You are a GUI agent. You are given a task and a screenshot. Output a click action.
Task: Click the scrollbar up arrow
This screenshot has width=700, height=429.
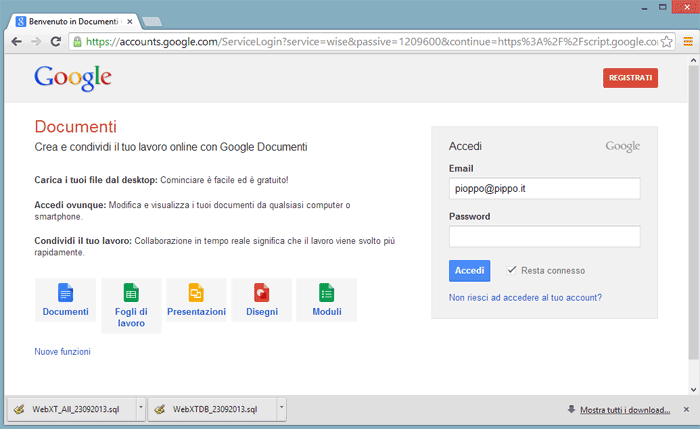point(693,60)
